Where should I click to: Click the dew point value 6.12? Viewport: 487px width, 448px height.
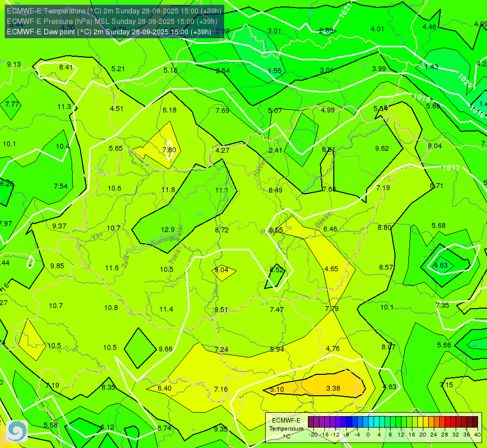(x=107, y=427)
